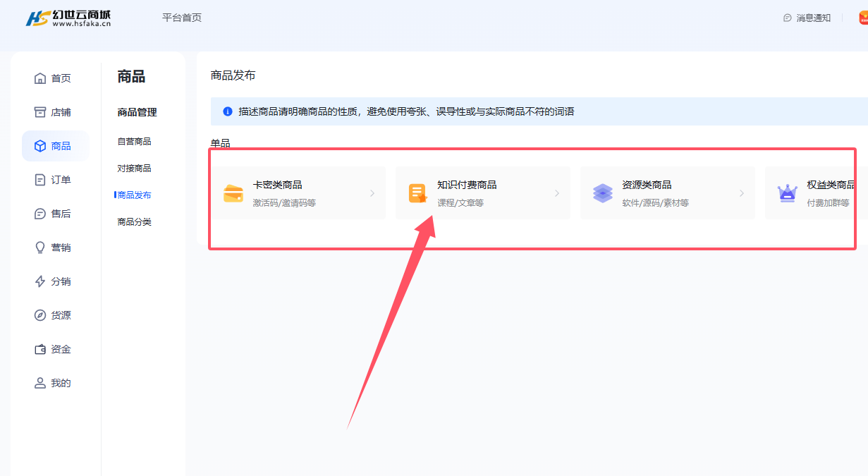Screen dimensions: 868x476
Task: Expand chevron on 知识付费商品 card
Action: (x=557, y=193)
